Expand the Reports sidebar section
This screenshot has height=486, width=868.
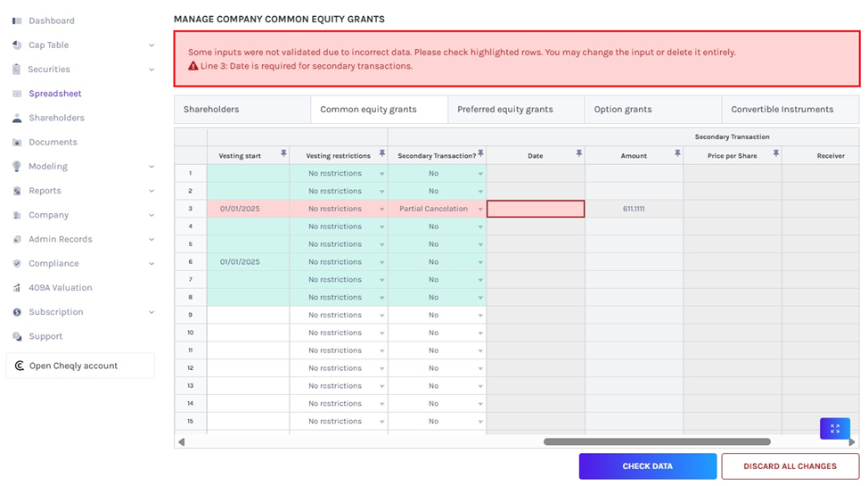[x=151, y=191]
